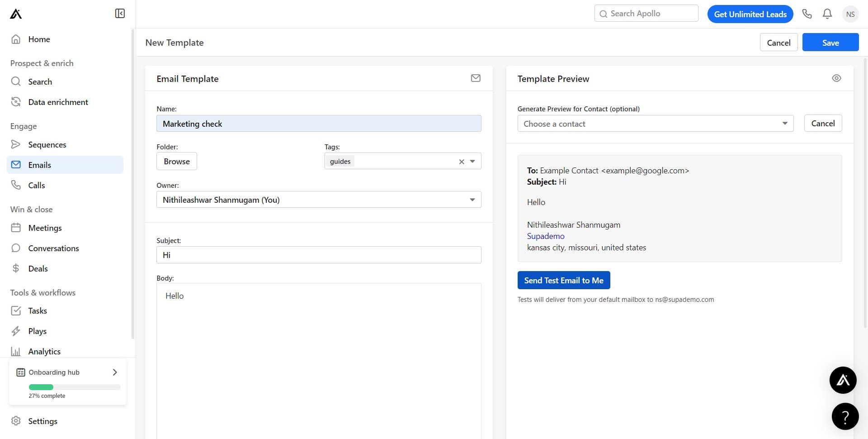Click the Onboarding hub progress bar
This screenshot has height=439, width=868.
point(75,387)
